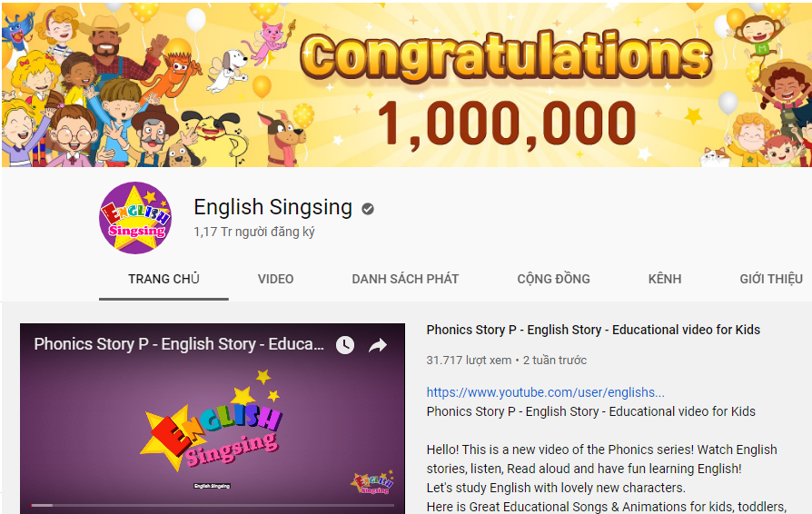Open the DANH SÁCH PHÁT tab
Image resolution: width=812 pixels, height=514 pixels.
coord(405,279)
